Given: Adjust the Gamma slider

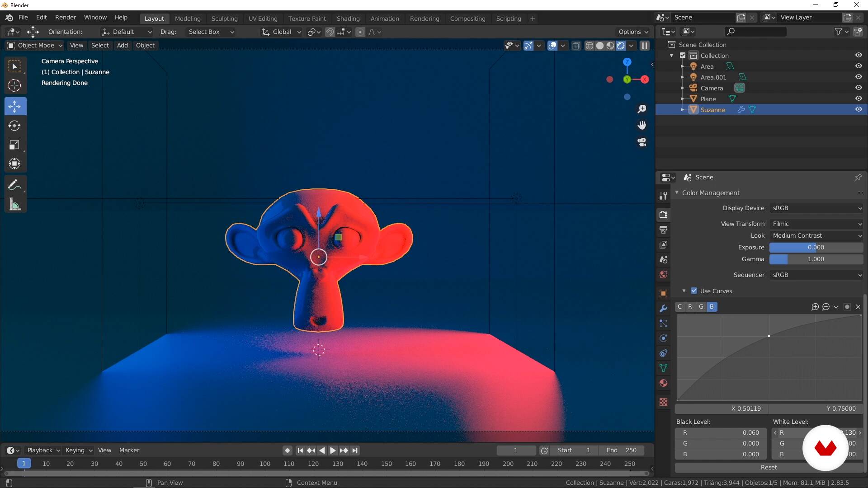Looking at the screenshot, I should pos(816,259).
